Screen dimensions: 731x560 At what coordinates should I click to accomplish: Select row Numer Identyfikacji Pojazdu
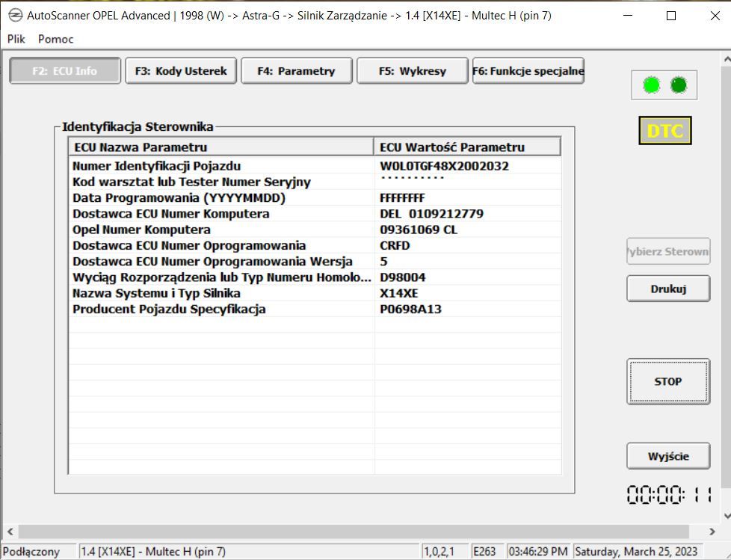315,166
